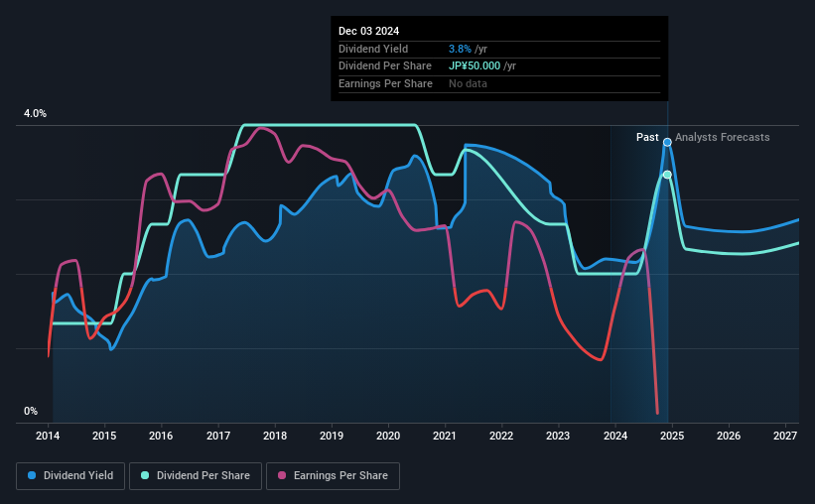The height and width of the screenshot is (504, 815).
Task: Click the 3.8% dividend yield value
Action: [x=460, y=49]
